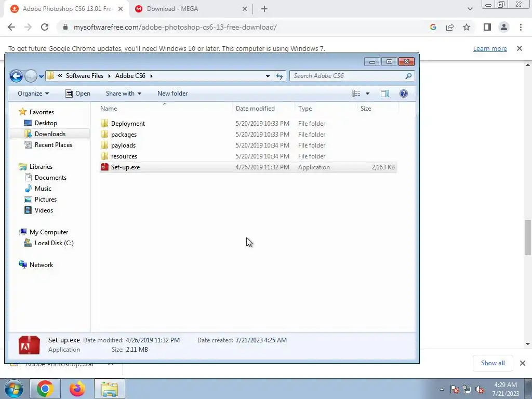The width and height of the screenshot is (532, 399).
Task: Click Google icon in Chrome address bar
Action: [x=433, y=27]
